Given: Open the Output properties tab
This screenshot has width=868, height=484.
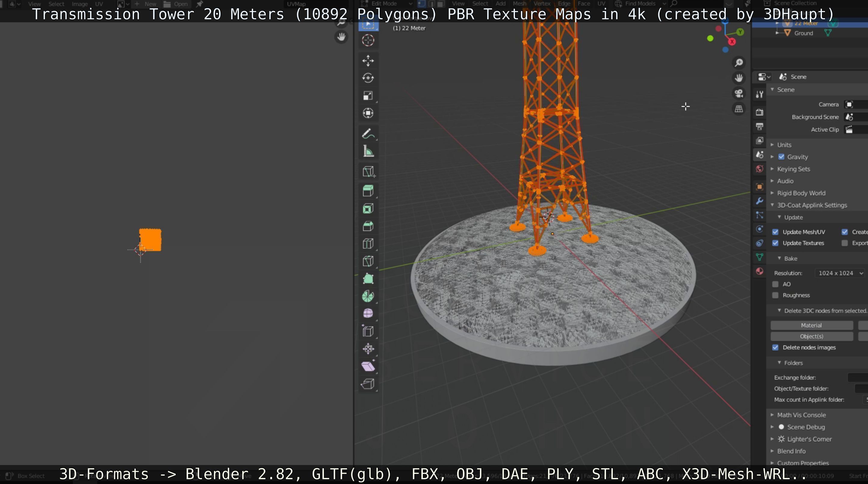Looking at the screenshot, I should pyautogui.click(x=760, y=126).
